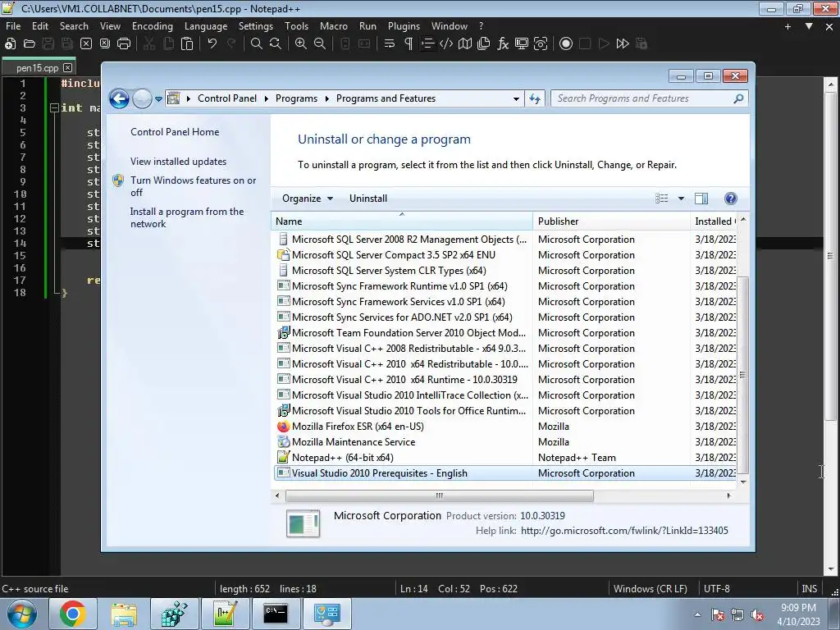
Task: Open the go.microsoft.com help link
Action: (x=624, y=531)
